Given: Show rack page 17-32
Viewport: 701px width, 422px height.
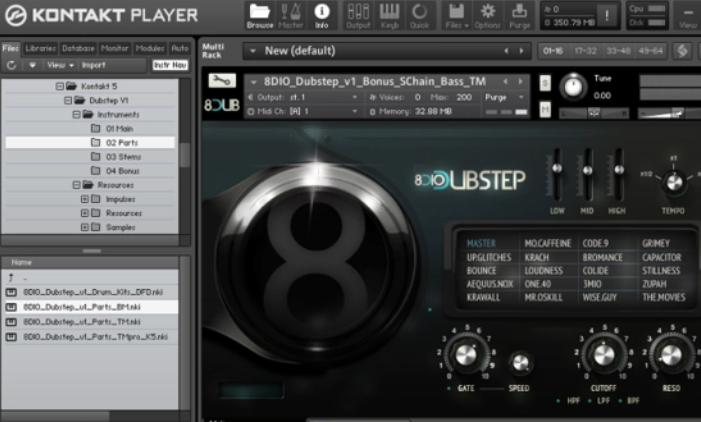Looking at the screenshot, I should click(585, 51).
